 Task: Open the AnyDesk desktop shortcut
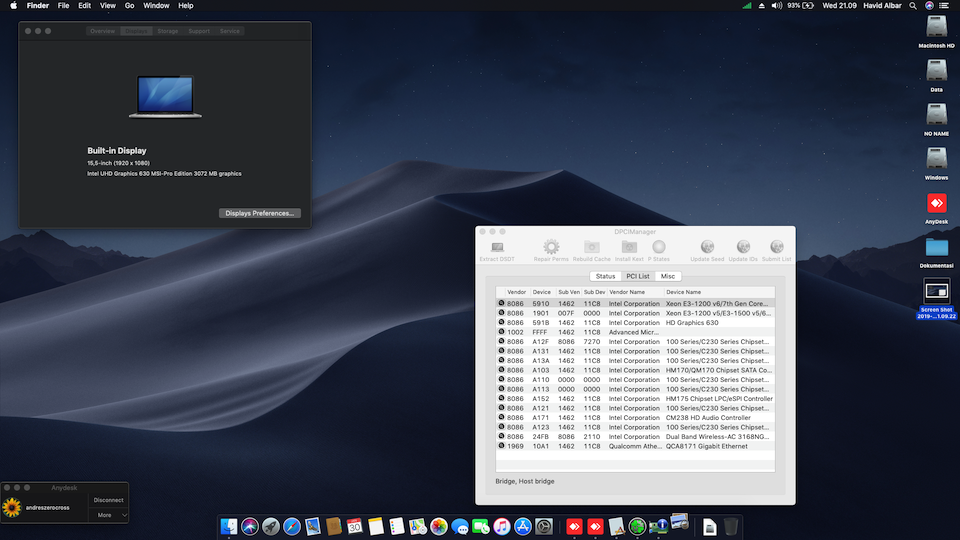click(937, 204)
